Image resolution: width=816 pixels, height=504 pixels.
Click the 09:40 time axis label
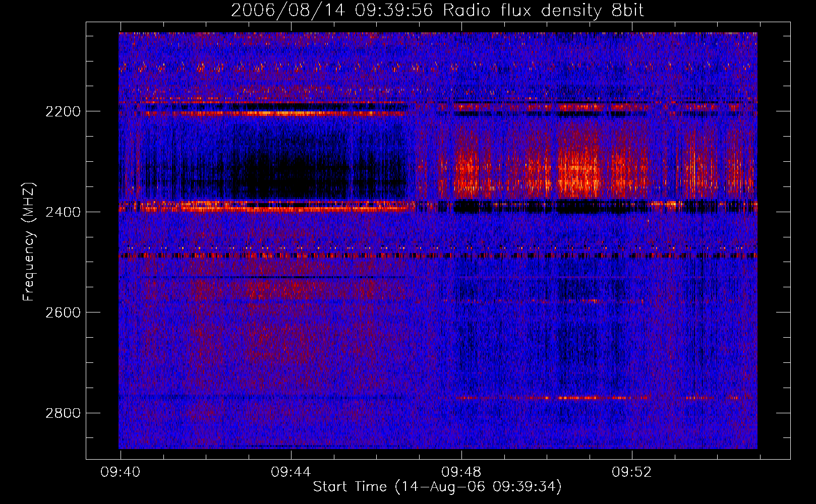120,472
